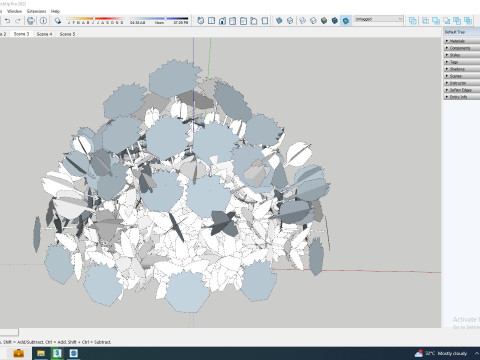Adjust the shadow time of day slider

(x=159, y=21)
